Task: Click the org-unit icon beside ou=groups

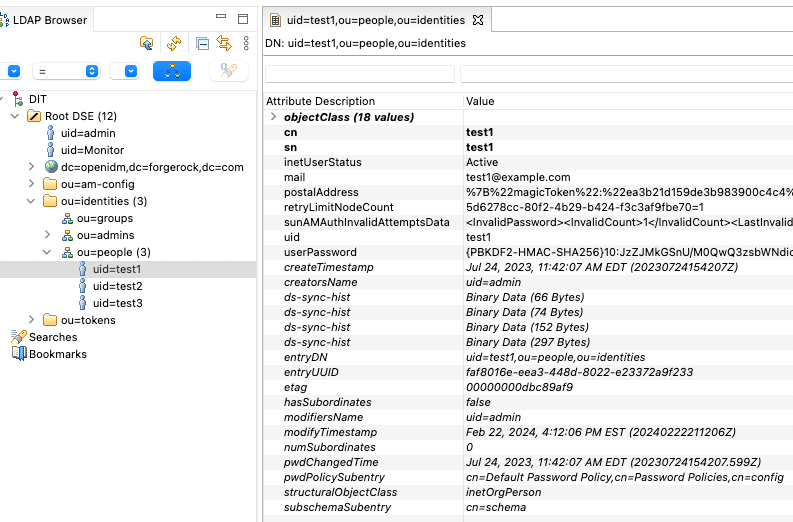Action: 67,219
